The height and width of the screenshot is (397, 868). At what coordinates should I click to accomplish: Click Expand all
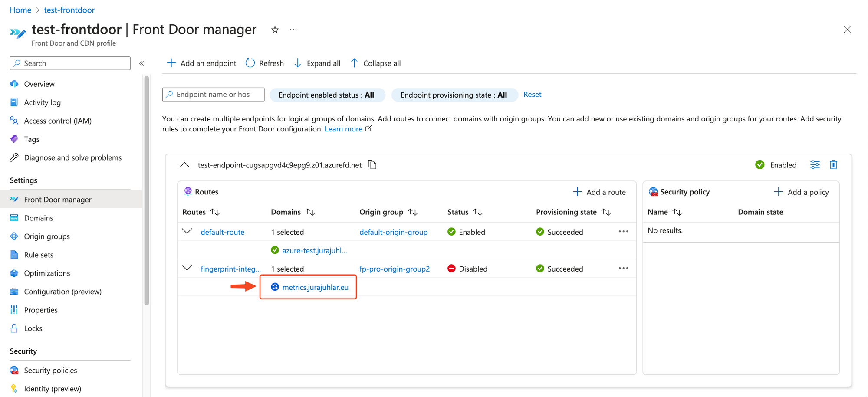(317, 63)
